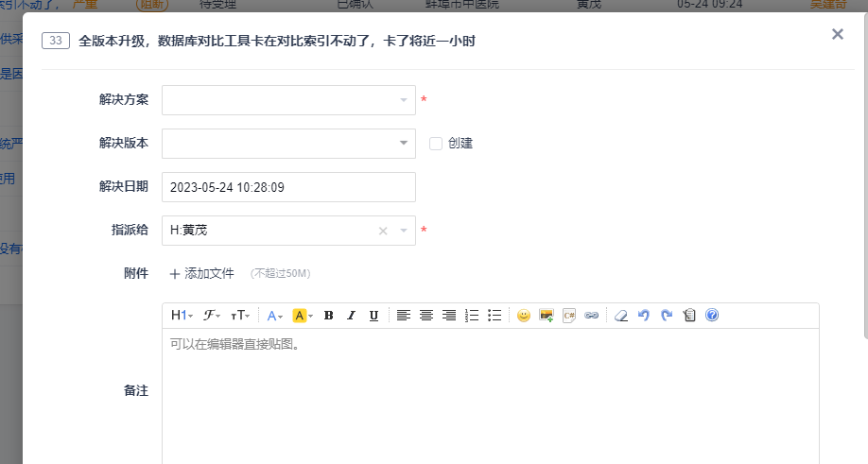This screenshot has height=464, width=868.
Task: Open the 解决版本 dropdown
Action: pyautogui.click(x=288, y=144)
